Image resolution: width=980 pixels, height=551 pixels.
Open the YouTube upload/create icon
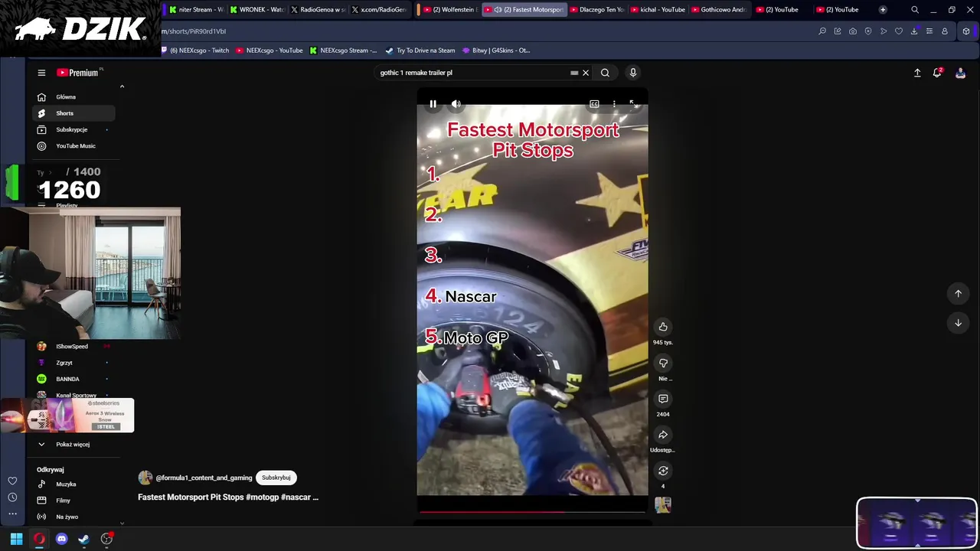coord(917,73)
